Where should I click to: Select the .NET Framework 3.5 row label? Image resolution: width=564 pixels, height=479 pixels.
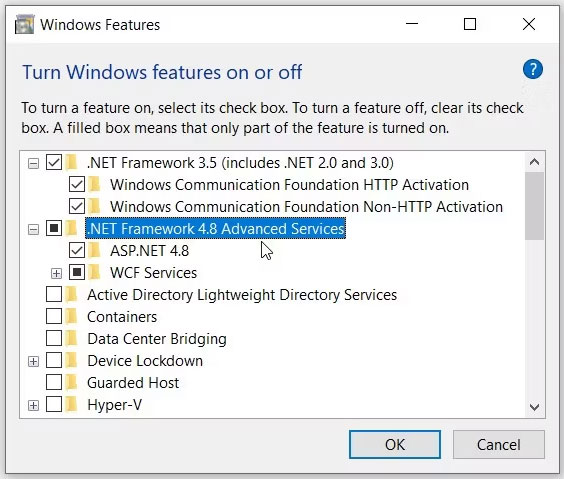[x=240, y=163]
